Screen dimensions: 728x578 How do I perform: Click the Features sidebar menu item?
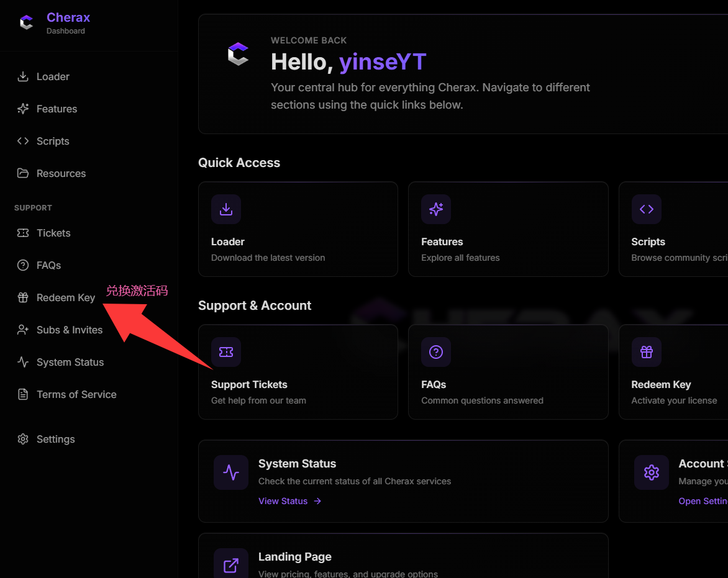coord(57,109)
